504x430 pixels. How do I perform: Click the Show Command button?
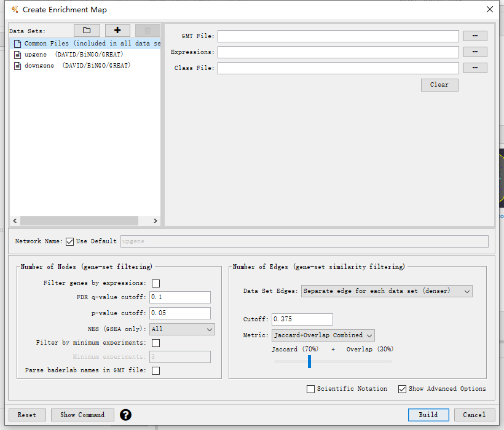point(82,415)
